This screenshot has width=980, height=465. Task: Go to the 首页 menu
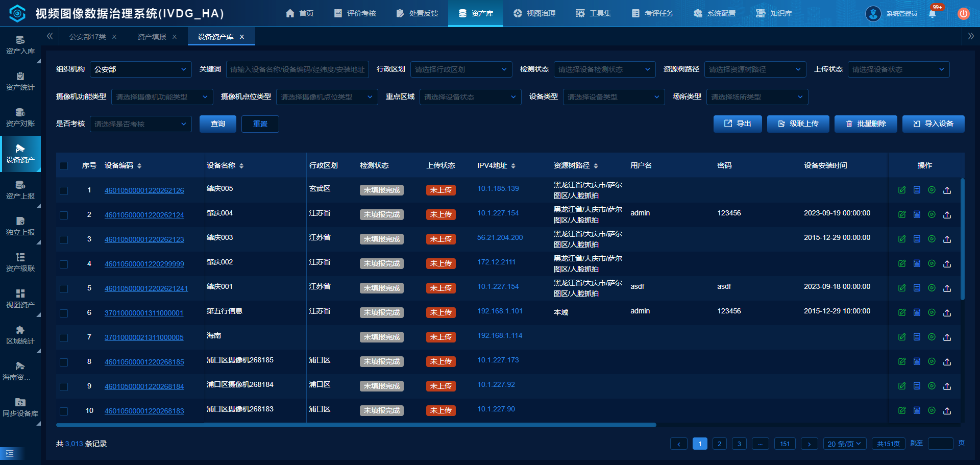coord(300,13)
